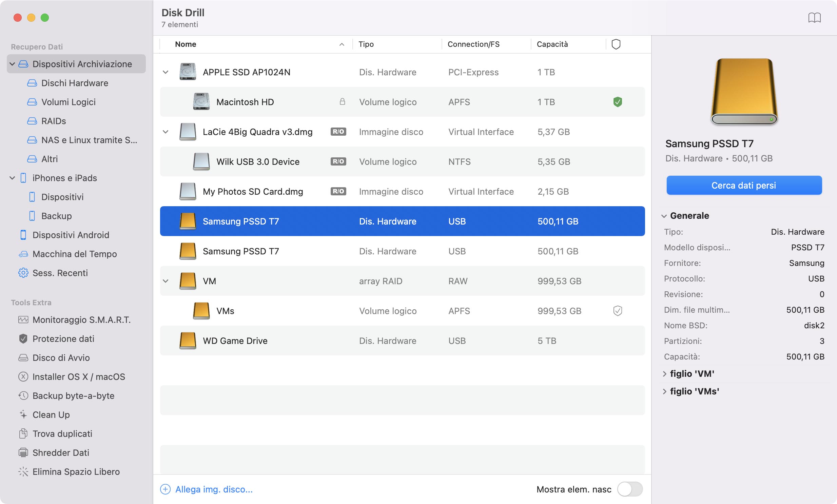The width and height of the screenshot is (837, 504).
Task: Toggle Mostra elem. nasc switch
Action: point(630,489)
